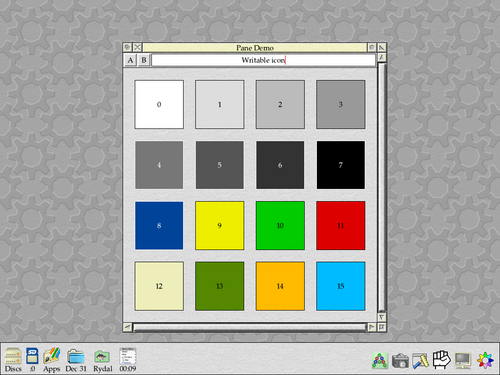Open the display monitor icon on the iconbar
500x375 pixels.
coord(463,361)
